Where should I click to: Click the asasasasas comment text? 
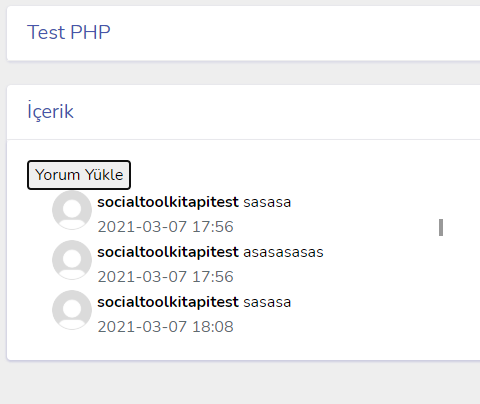point(283,252)
